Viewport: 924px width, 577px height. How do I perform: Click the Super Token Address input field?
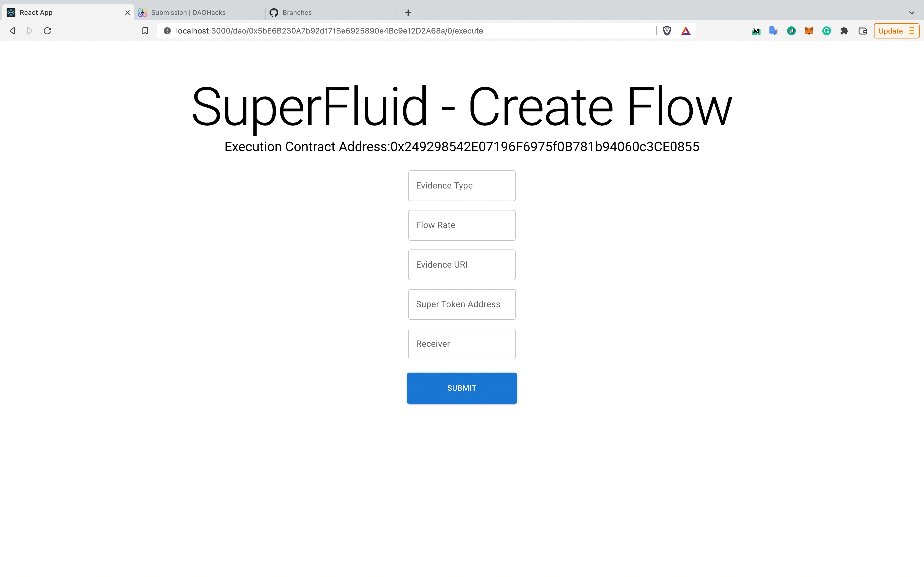(462, 304)
